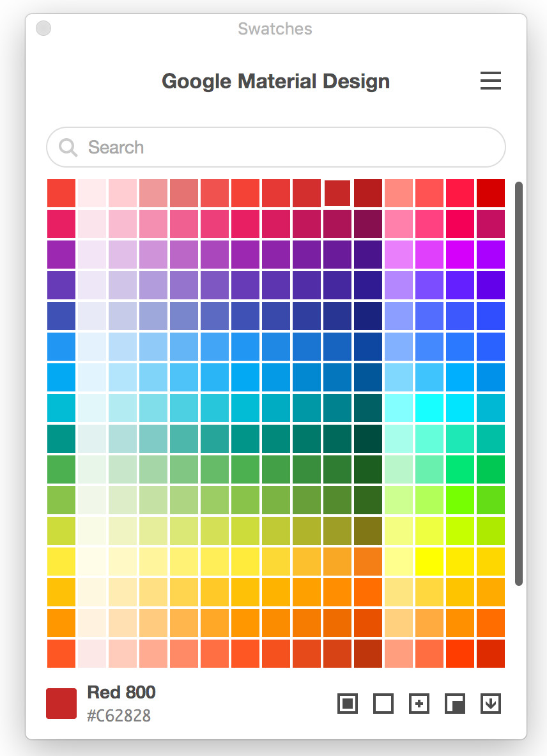Screen dimensions: 547x756
Task: Click the #C62828 hex code text
Action: click(x=119, y=715)
